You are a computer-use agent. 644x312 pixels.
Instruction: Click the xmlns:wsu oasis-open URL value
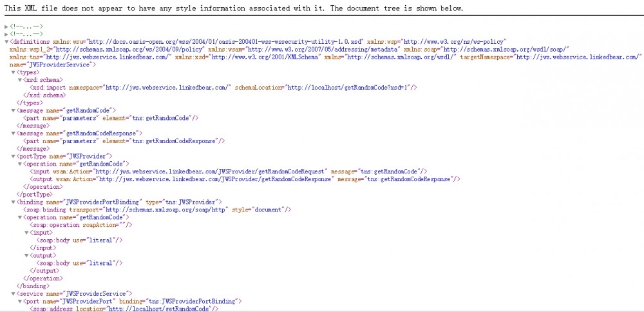[225, 42]
